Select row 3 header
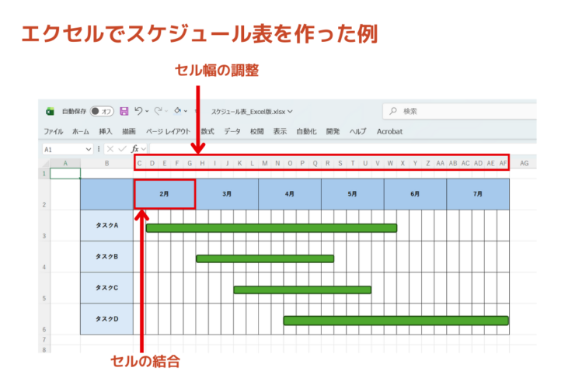575x392 pixels. point(44,226)
